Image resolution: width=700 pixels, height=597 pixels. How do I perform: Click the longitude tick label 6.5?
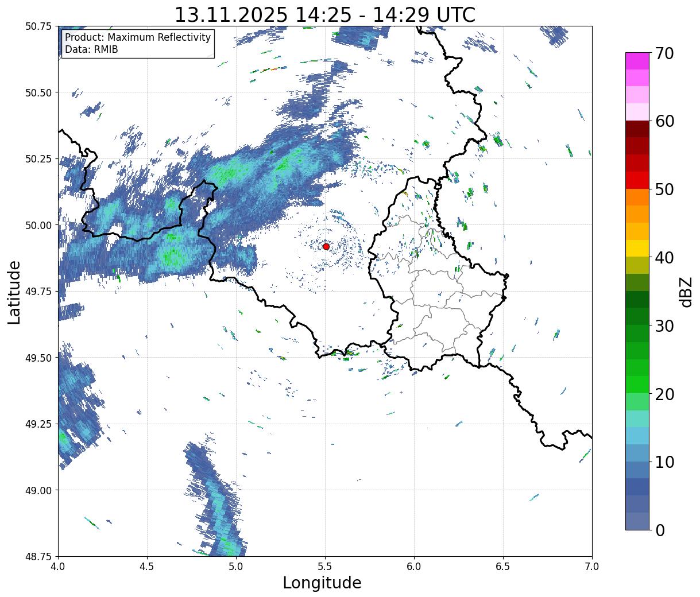pyautogui.click(x=503, y=567)
